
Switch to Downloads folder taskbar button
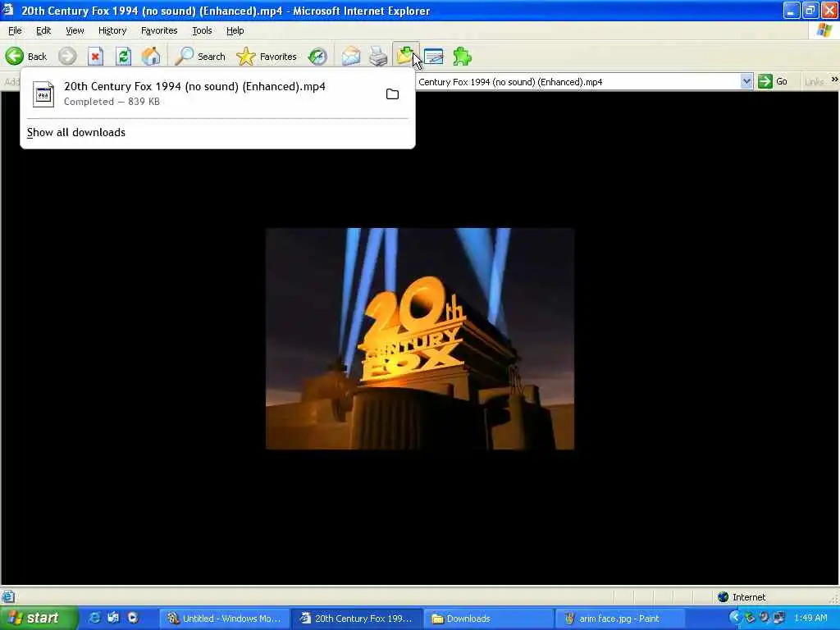click(489, 619)
